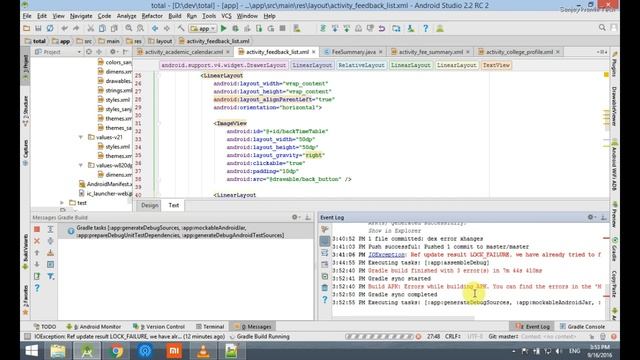This screenshot has height=360, width=640.
Task: Expand the test folder
Action: [62, 202]
